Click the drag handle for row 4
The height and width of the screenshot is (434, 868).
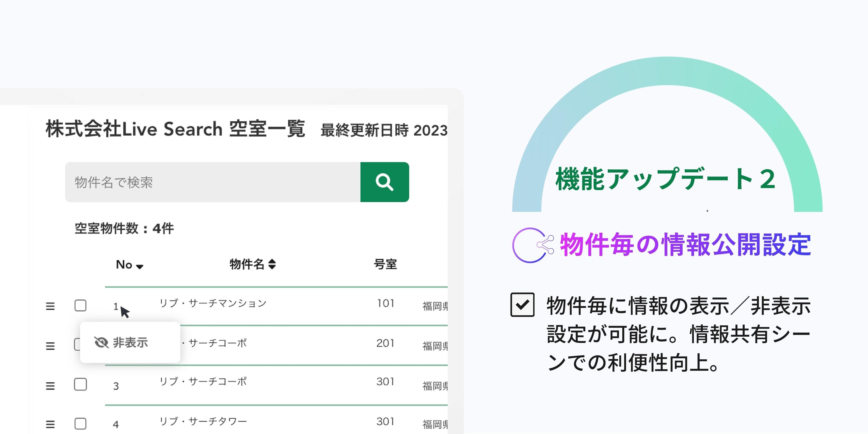(50, 424)
